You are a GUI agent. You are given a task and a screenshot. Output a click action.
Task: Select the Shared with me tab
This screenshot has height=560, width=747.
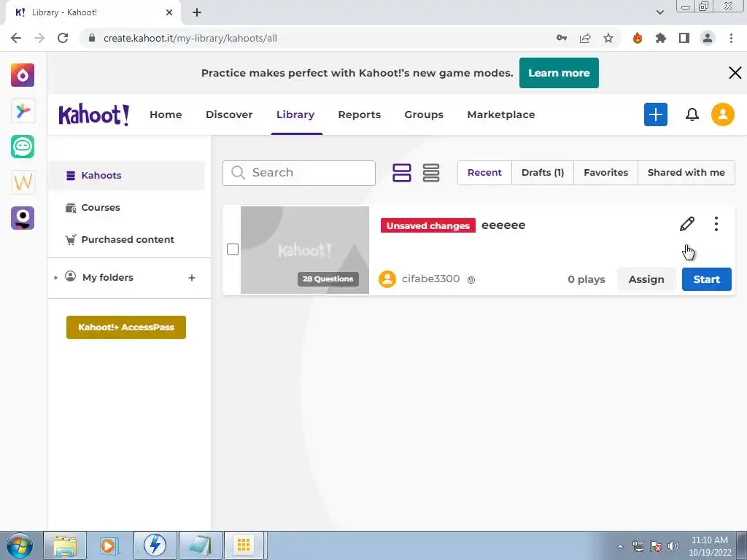click(686, 172)
